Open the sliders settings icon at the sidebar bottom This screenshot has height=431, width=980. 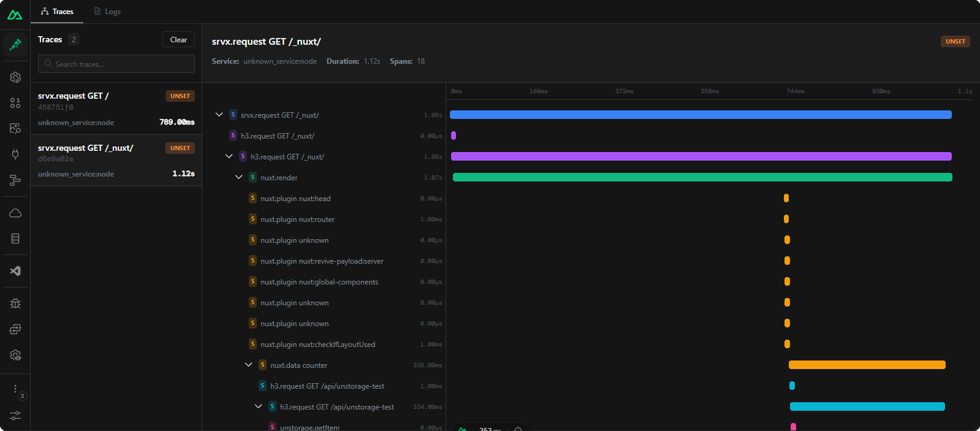coord(15,415)
